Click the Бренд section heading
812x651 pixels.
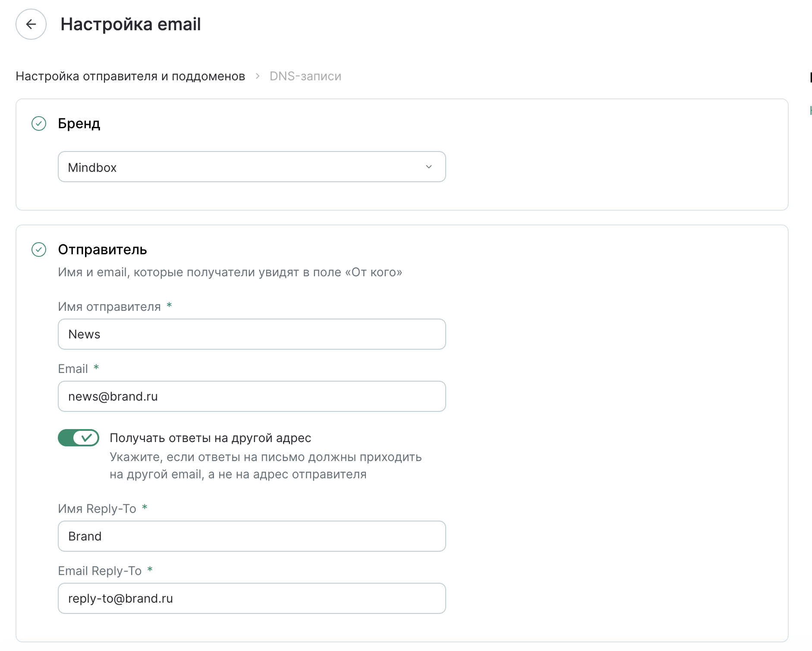[79, 123]
